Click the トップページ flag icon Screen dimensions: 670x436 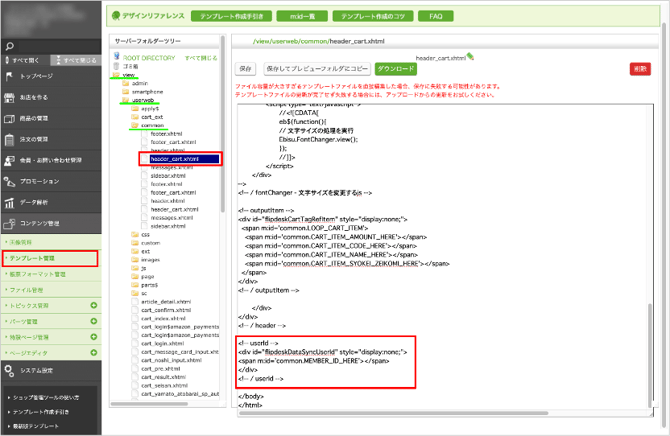pos(10,76)
